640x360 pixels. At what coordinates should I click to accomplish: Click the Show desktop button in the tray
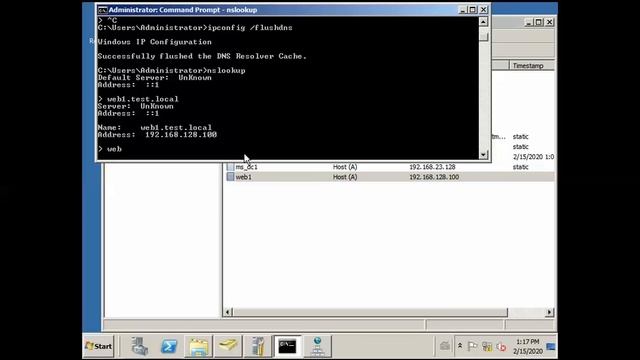click(551, 347)
